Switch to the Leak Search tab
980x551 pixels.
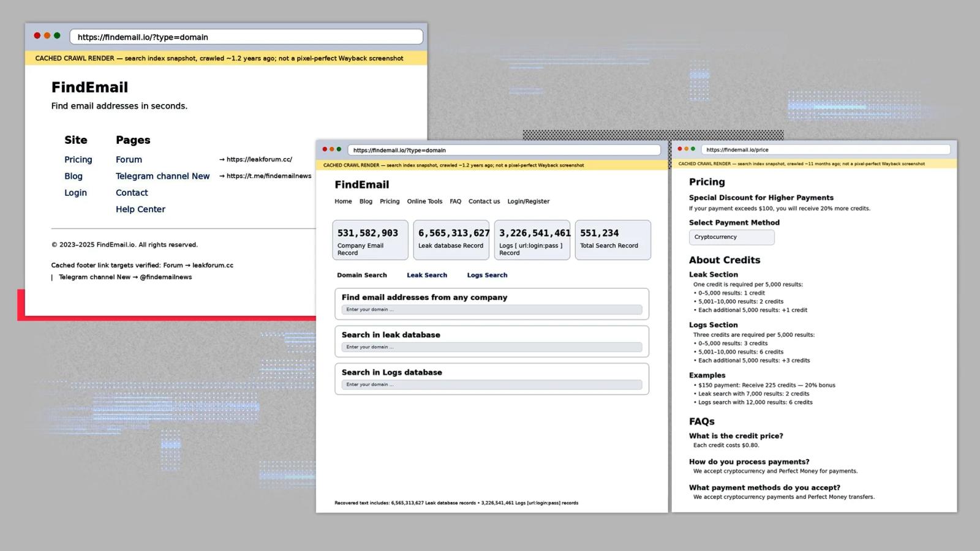tap(427, 275)
